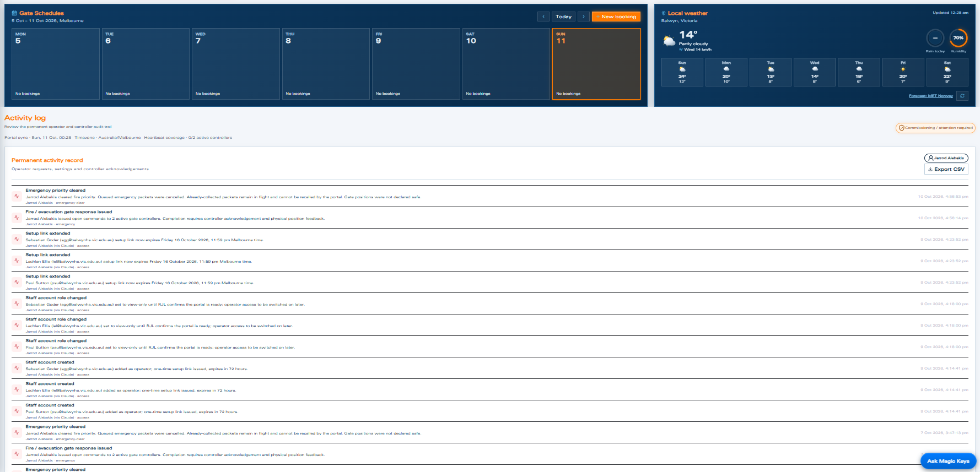The width and height of the screenshot is (980, 472).
Task: Click the Balwyn, Victoria location text
Action: tap(679, 21)
